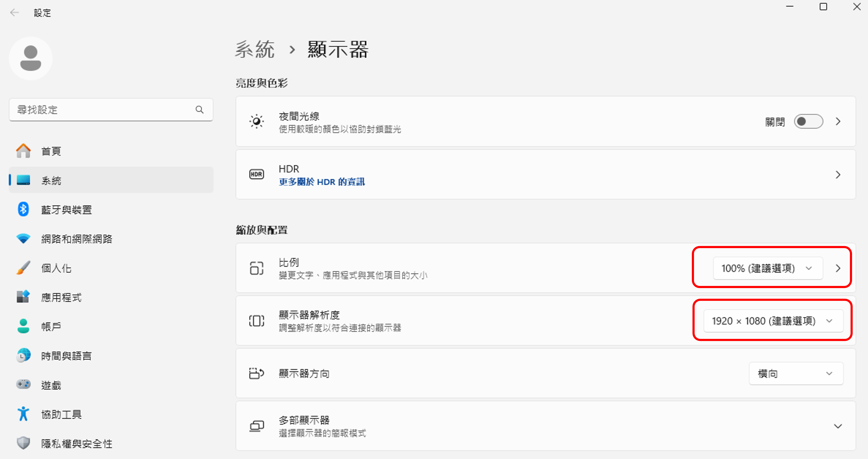Click the 首頁 house icon
The image size is (868, 459).
click(23, 151)
